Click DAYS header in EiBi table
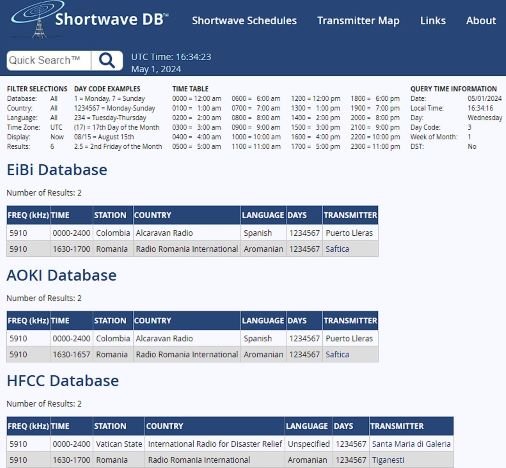This screenshot has height=468, width=506. click(304, 215)
